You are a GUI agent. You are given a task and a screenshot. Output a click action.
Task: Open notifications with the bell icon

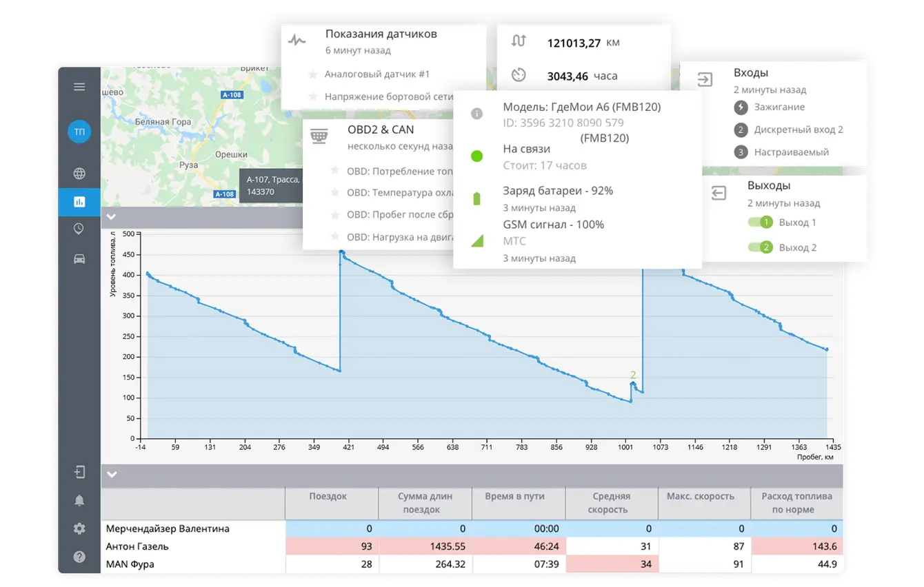[x=79, y=500]
